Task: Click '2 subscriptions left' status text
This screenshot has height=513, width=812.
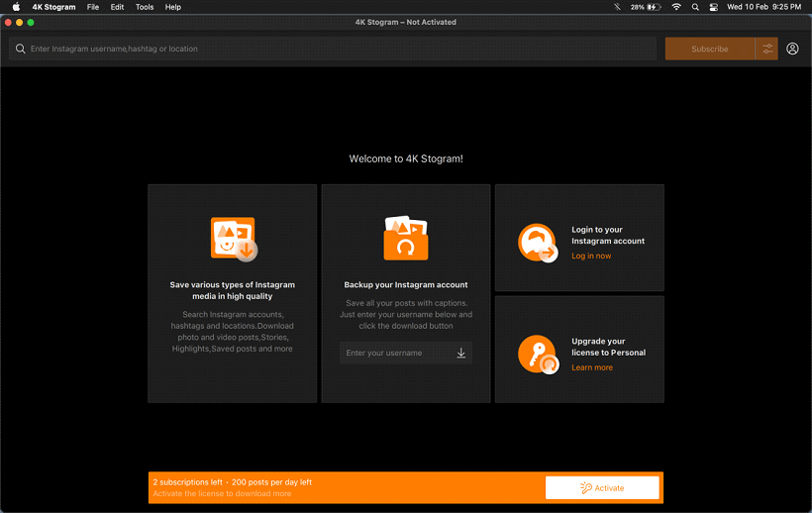Action: 187,482
